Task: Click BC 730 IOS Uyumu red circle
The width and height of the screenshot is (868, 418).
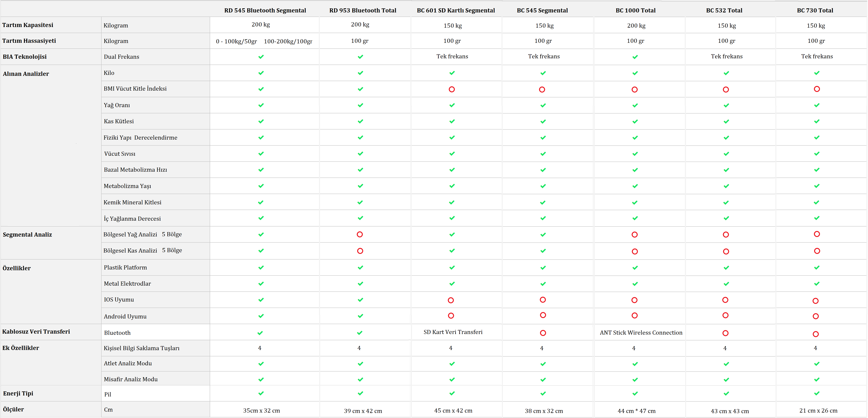Action: pyautogui.click(x=815, y=301)
